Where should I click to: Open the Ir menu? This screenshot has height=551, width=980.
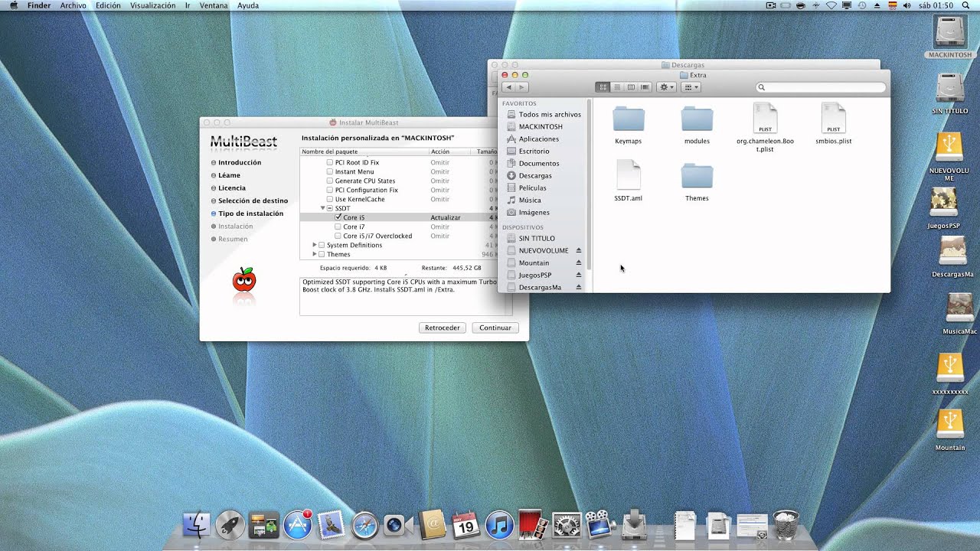pyautogui.click(x=188, y=5)
